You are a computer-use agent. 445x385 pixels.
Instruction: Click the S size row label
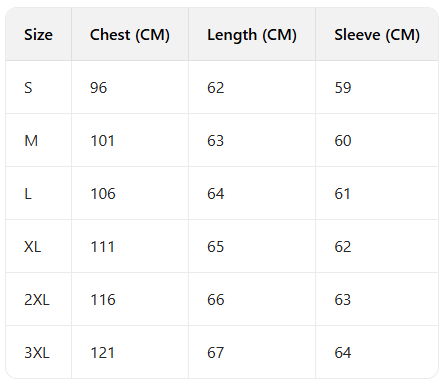pyautogui.click(x=28, y=88)
